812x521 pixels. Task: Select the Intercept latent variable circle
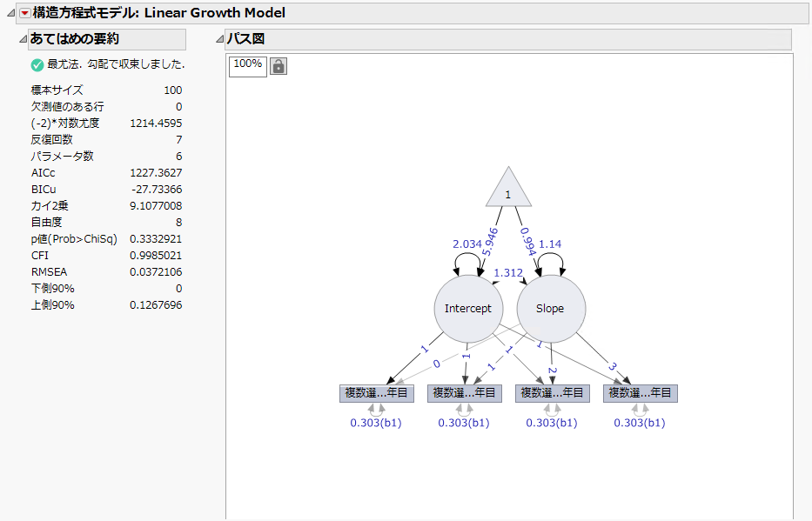coord(468,309)
